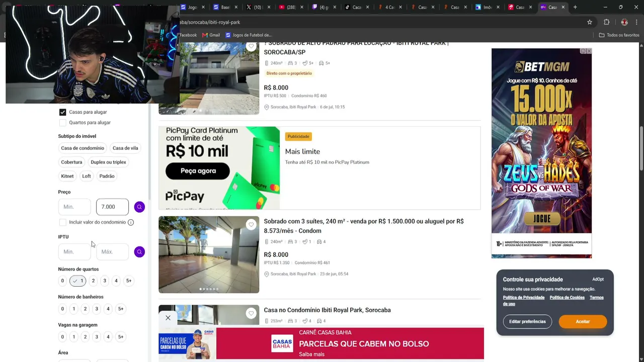Uncheck Casas para alugar
The height and width of the screenshot is (362, 644).
click(62, 112)
